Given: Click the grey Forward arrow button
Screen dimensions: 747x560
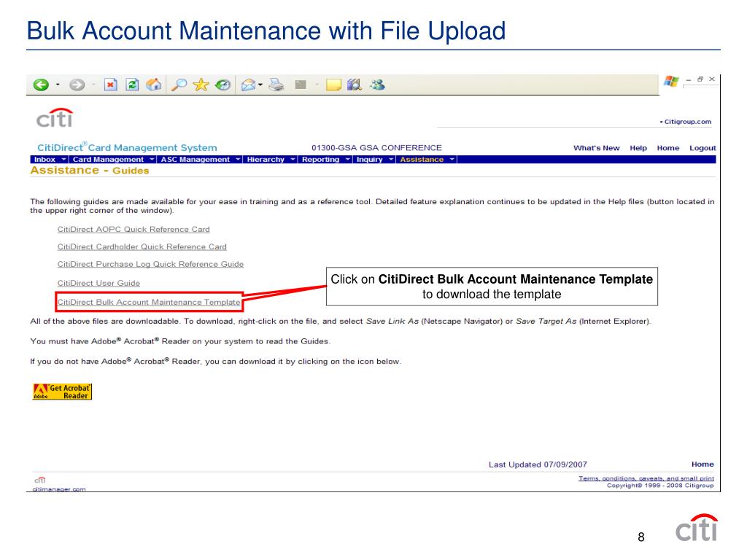Looking at the screenshot, I should point(77,85).
